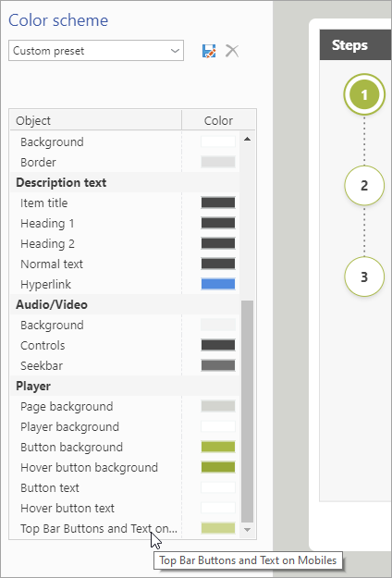Open the Page background color swatch
Image resolution: width=392 pixels, height=578 pixels.
tap(218, 406)
